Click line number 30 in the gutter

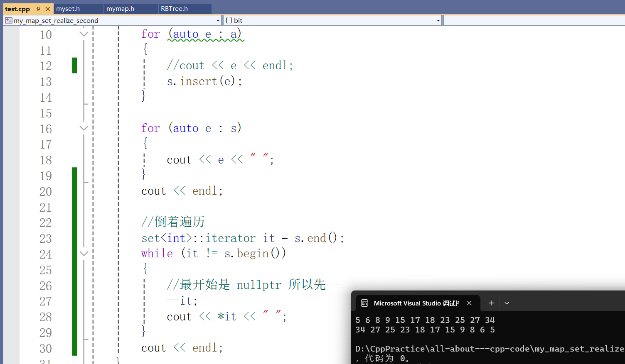(46, 349)
